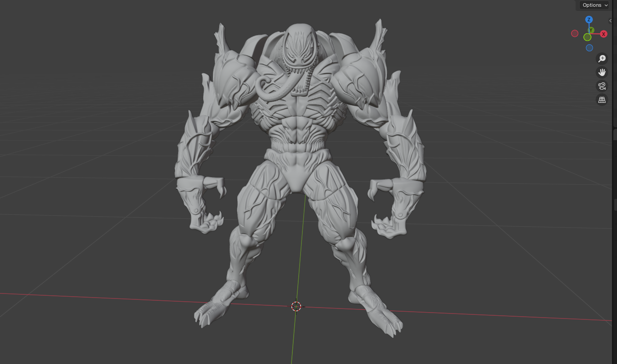Toggle the camera view button
Image resolution: width=617 pixels, height=364 pixels.
point(602,86)
